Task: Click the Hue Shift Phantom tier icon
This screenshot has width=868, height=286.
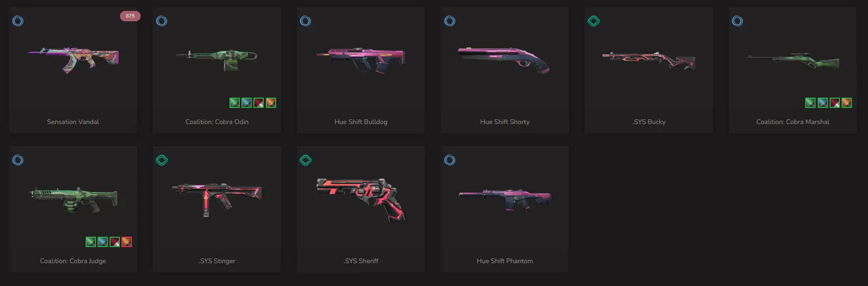Action: tap(450, 160)
